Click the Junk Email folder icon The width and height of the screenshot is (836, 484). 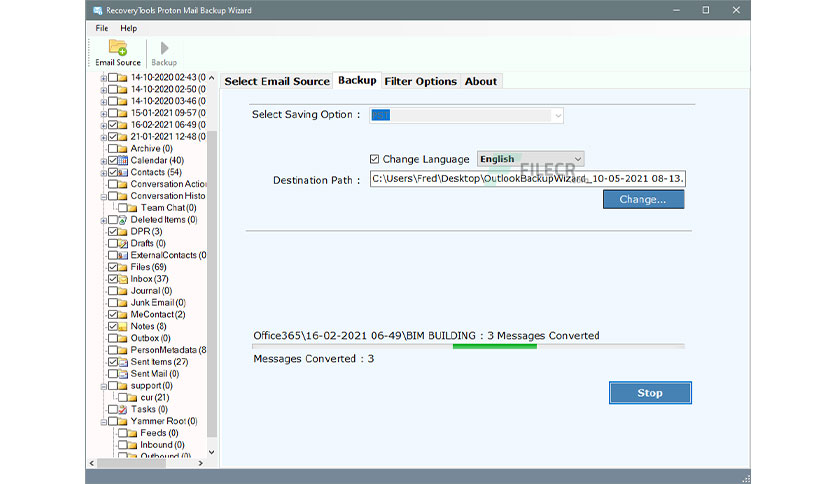point(123,303)
